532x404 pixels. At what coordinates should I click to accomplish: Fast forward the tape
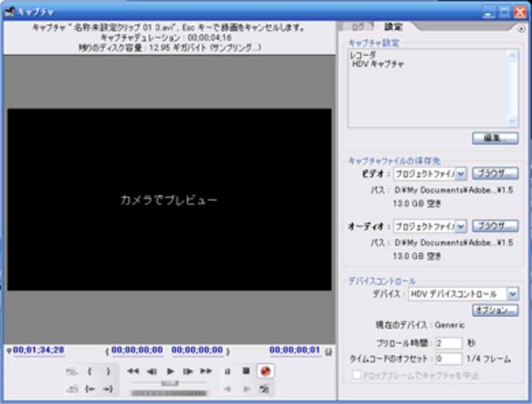pos(206,371)
